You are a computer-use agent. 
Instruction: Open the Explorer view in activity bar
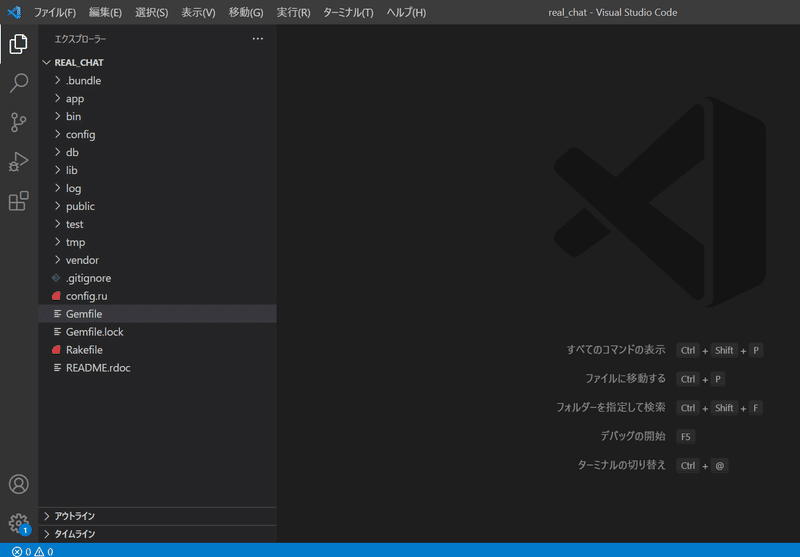coord(18,44)
